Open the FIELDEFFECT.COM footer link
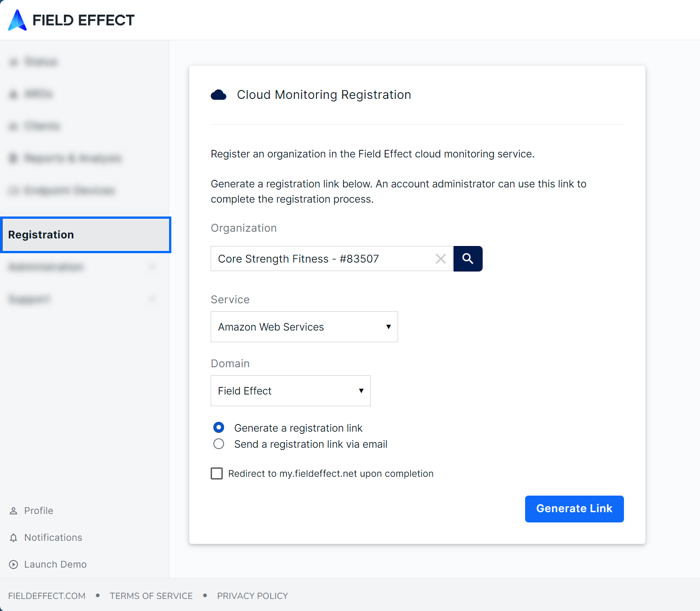The height and width of the screenshot is (611, 700). point(47,596)
